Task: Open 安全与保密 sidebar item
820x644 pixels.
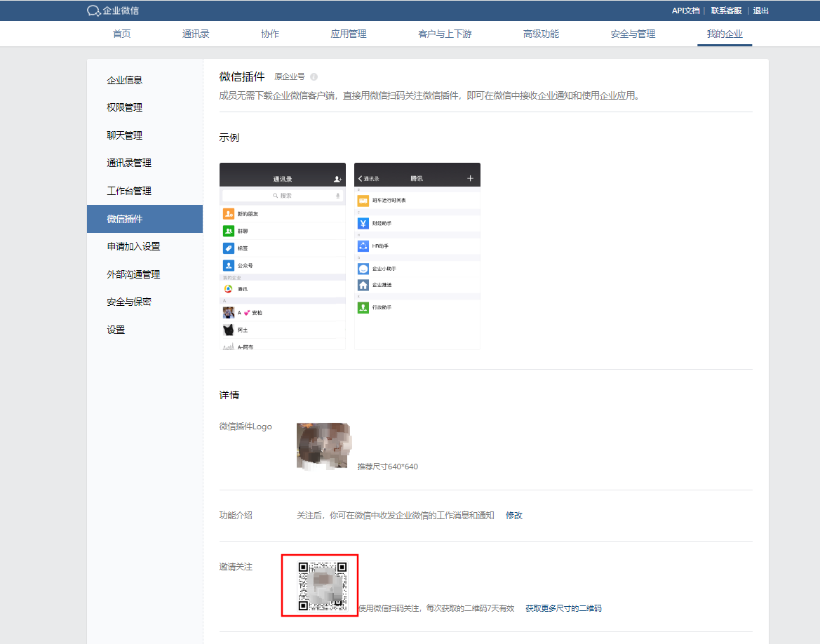Action: (145, 302)
